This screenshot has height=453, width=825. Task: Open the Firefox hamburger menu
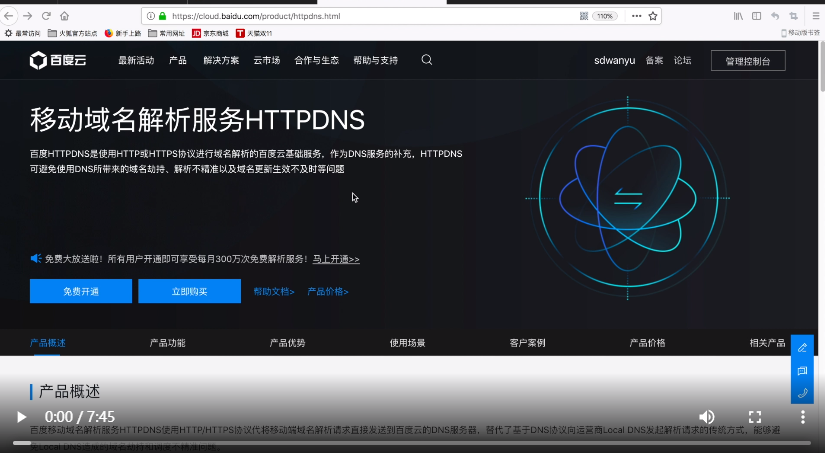[x=816, y=16]
